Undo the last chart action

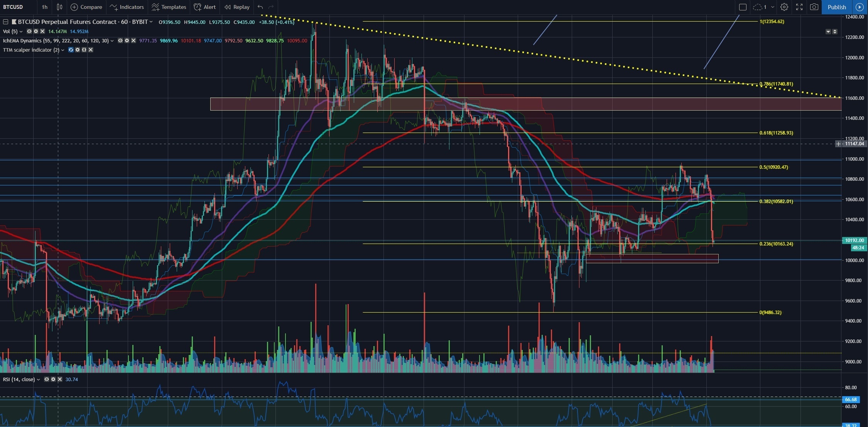tap(260, 7)
